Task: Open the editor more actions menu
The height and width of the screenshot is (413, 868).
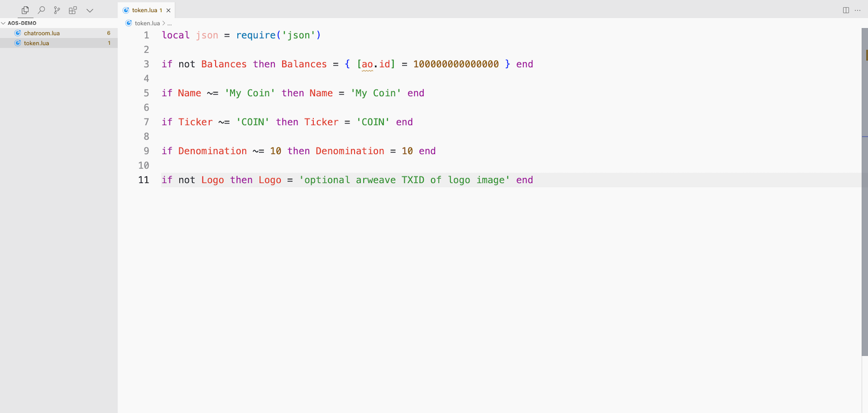Action: pyautogui.click(x=858, y=10)
